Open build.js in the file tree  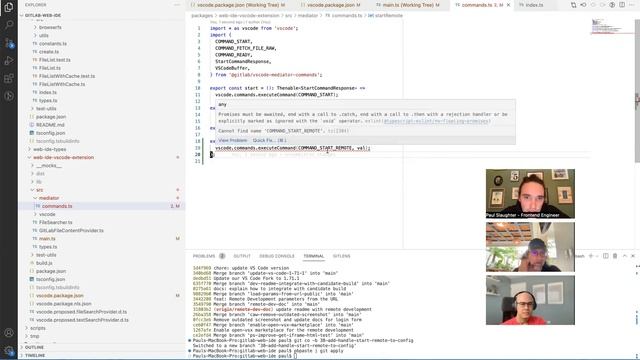(44, 263)
